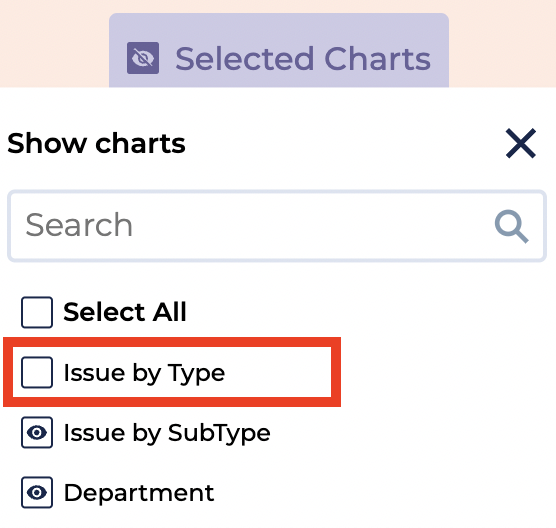Click the peach background right of Selected Charts

click(x=502, y=43)
